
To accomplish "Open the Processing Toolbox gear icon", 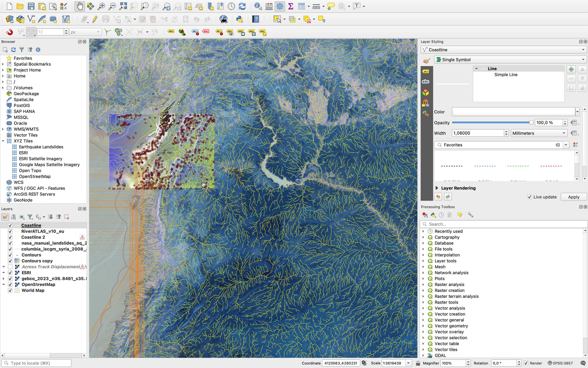I will tap(280, 6).
